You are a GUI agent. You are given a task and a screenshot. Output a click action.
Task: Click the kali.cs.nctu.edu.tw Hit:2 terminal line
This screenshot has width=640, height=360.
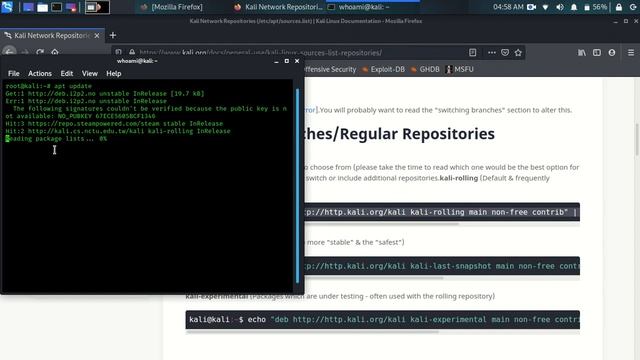(118, 131)
